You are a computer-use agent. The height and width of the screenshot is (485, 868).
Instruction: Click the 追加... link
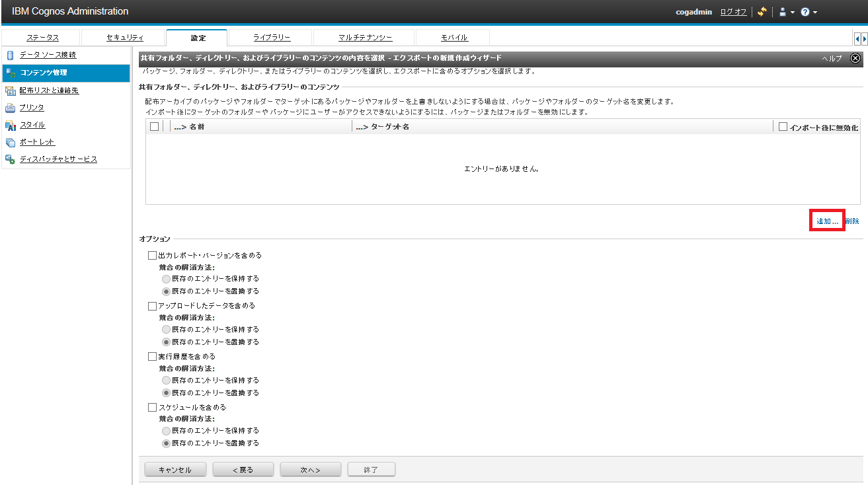click(827, 221)
